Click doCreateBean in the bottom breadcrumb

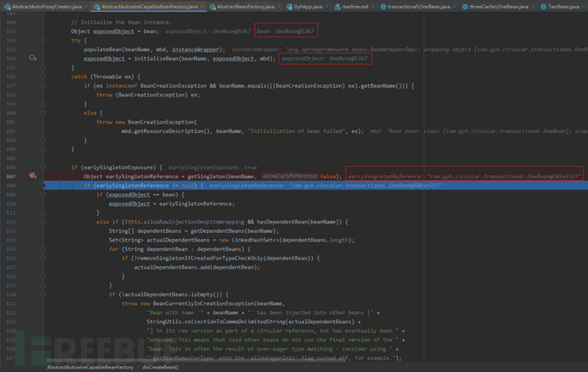[159, 367]
